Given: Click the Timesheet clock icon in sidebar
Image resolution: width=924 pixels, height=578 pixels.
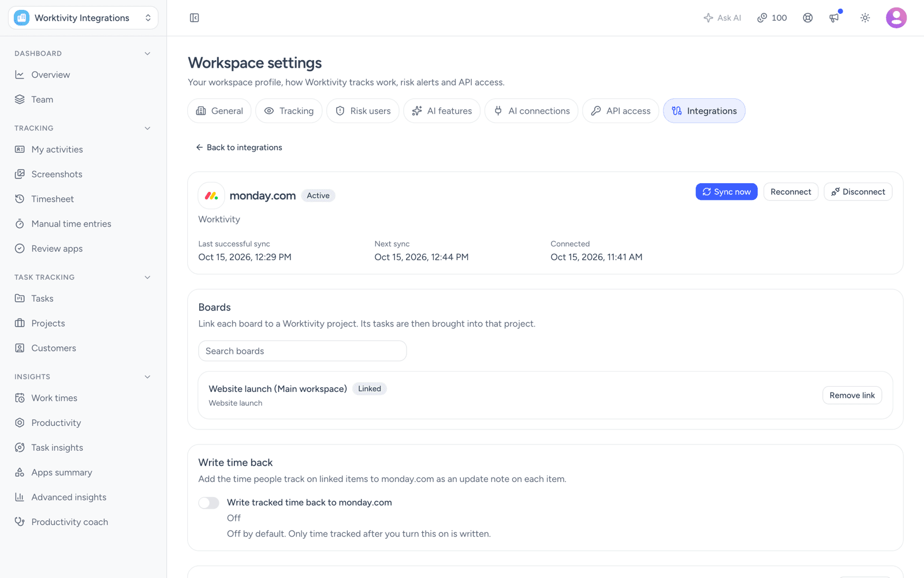Looking at the screenshot, I should (x=20, y=199).
